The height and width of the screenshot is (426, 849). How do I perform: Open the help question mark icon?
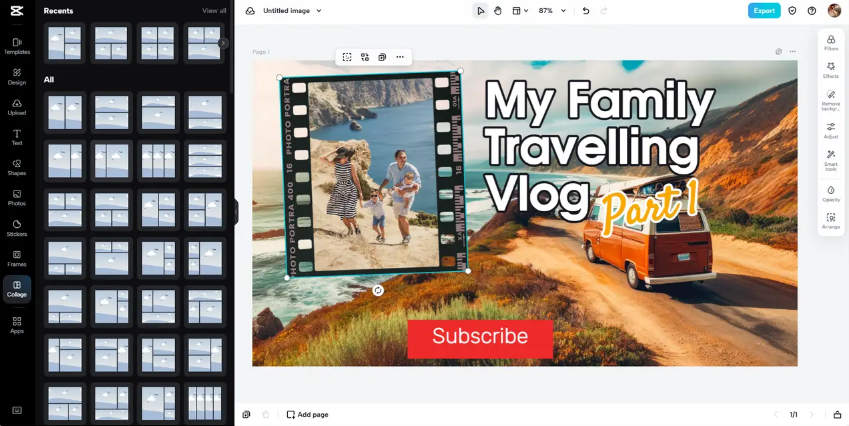click(812, 11)
